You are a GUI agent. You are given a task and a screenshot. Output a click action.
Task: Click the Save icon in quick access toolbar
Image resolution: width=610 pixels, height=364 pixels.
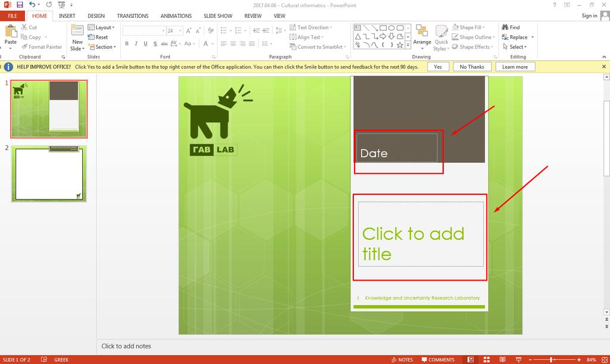point(20,5)
